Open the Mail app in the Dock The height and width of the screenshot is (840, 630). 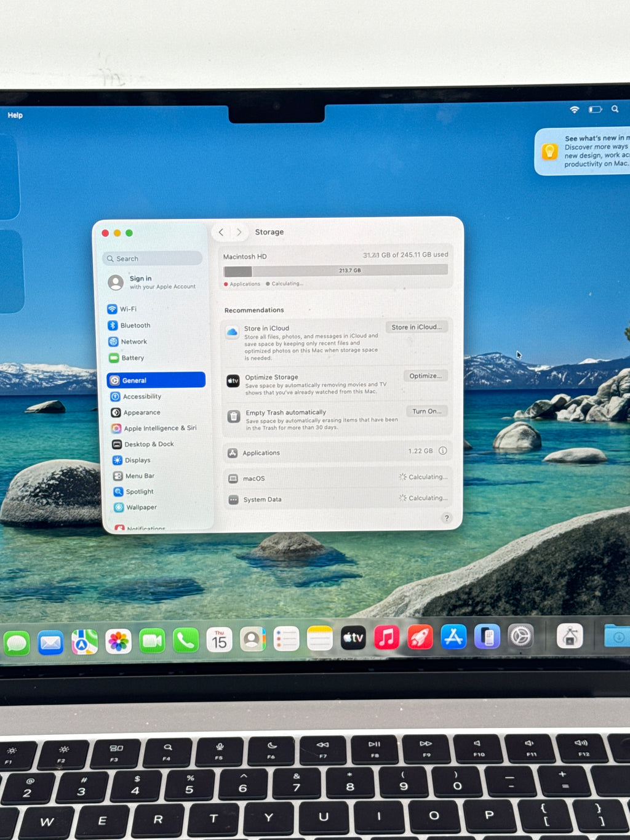[x=50, y=642]
